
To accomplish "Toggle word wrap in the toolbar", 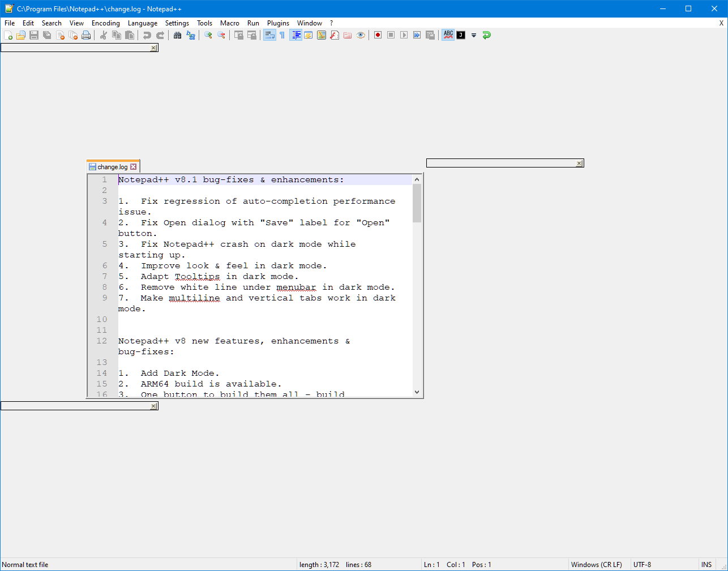I will pos(269,35).
